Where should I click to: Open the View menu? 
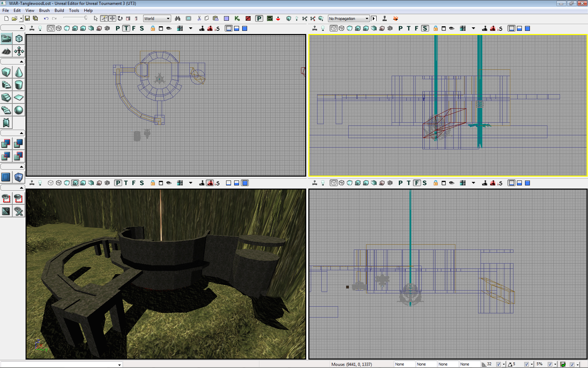pos(30,11)
